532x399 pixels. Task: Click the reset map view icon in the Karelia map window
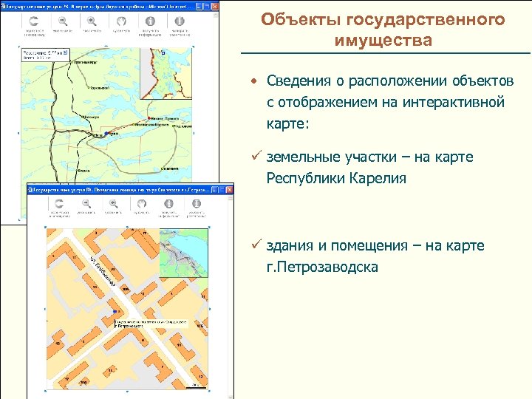[x=33, y=21]
